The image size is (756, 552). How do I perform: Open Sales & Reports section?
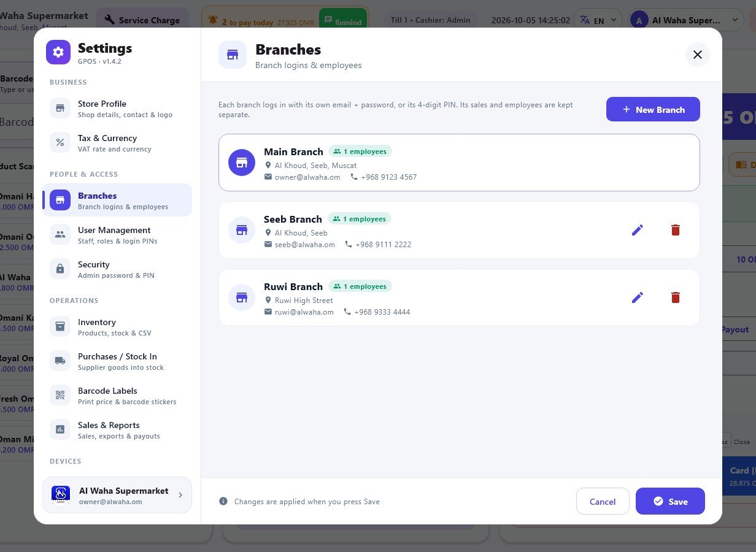click(x=117, y=429)
